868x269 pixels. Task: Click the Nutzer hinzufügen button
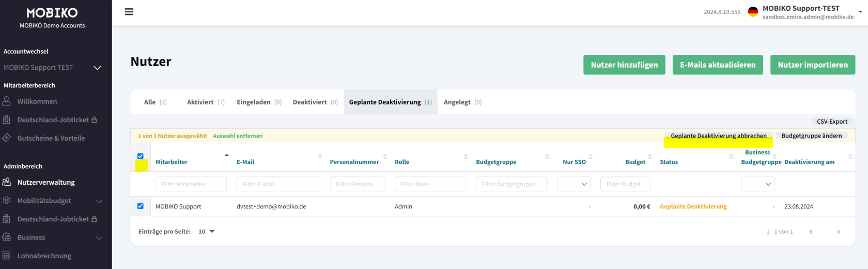tap(624, 65)
